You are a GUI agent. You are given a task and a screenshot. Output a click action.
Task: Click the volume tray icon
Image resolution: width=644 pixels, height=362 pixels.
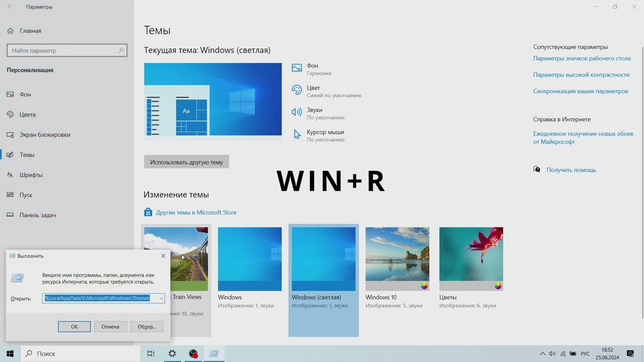click(552, 354)
